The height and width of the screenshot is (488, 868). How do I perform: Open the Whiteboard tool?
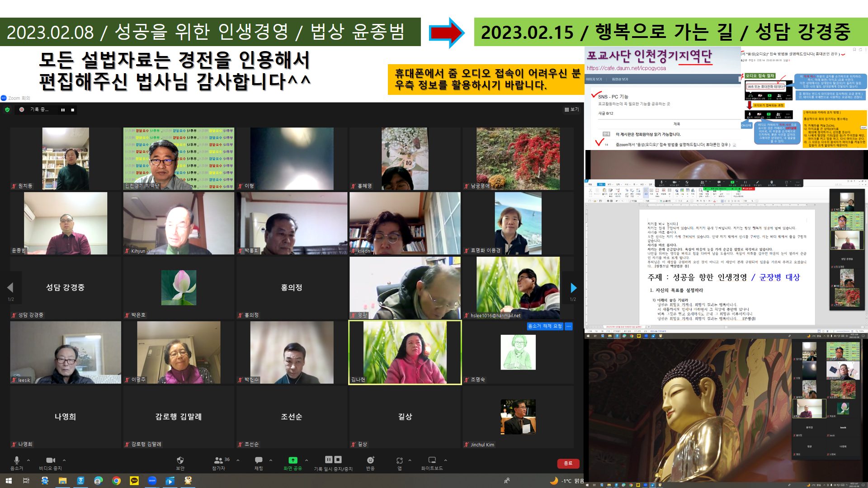click(x=432, y=463)
